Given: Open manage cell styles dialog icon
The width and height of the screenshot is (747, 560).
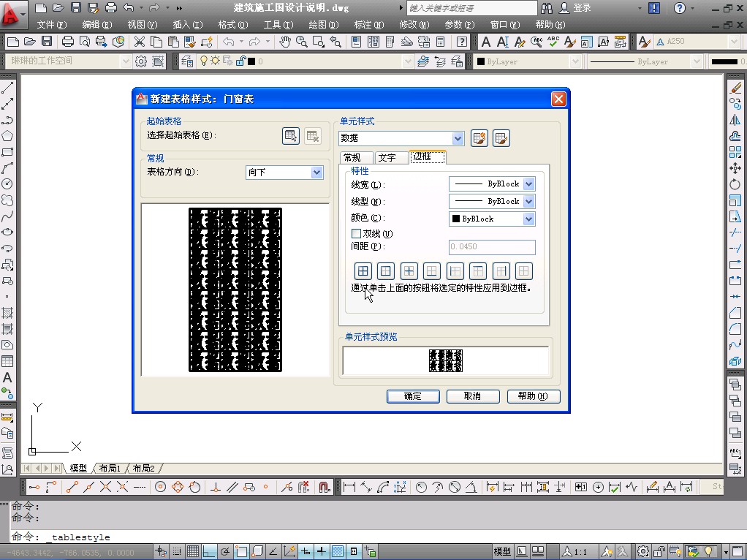Looking at the screenshot, I should (501, 138).
